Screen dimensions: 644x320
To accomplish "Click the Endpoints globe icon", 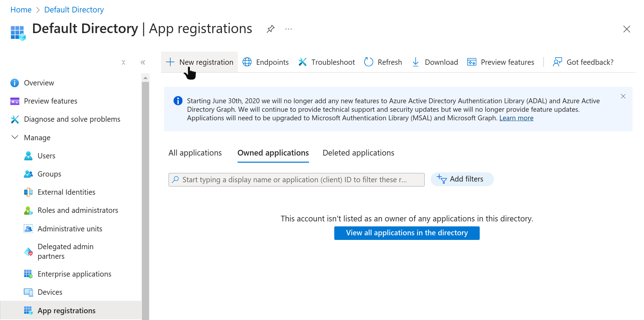I will [x=247, y=62].
